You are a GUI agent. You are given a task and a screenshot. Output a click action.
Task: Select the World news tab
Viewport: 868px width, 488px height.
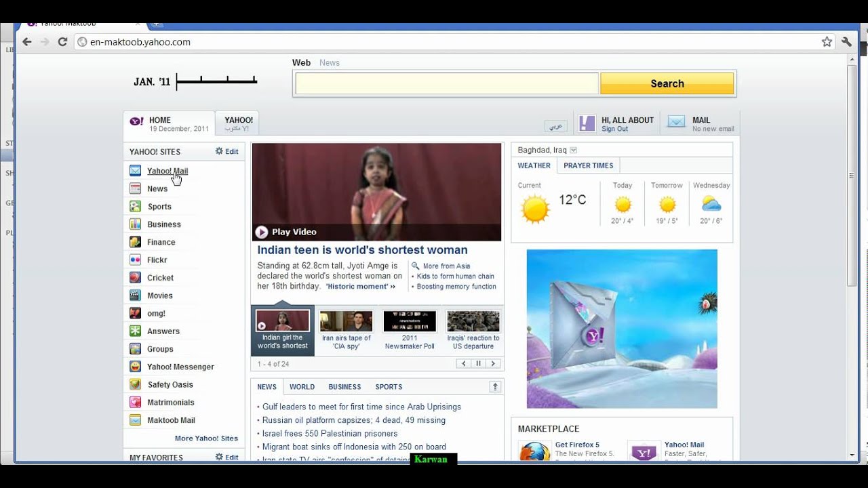(x=302, y=387)
